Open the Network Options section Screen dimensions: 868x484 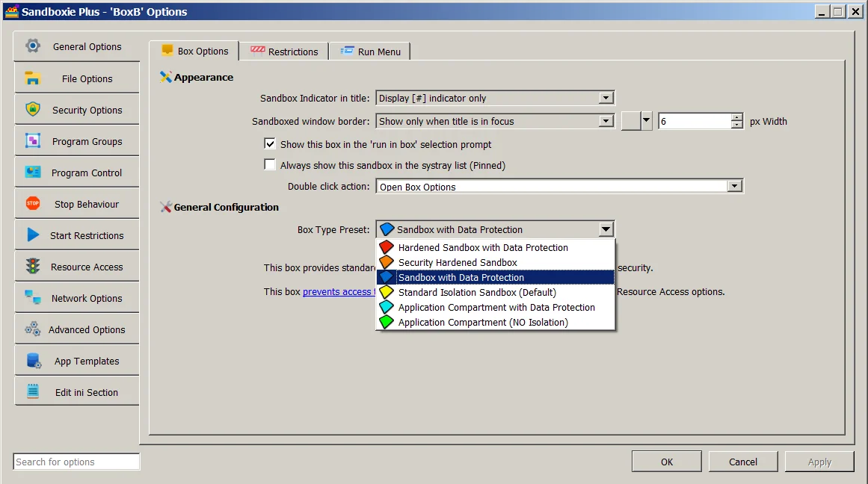tap(77, 298)
